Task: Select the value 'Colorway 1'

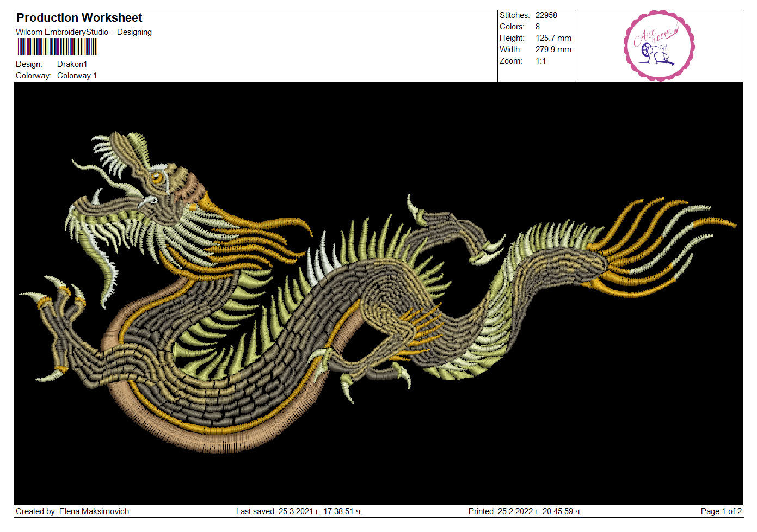Action: [77, 76]
